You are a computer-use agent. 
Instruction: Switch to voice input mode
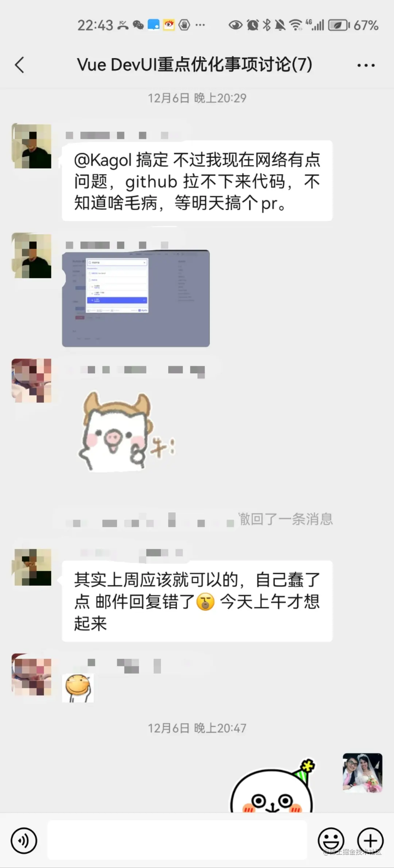tap(24, 841)
